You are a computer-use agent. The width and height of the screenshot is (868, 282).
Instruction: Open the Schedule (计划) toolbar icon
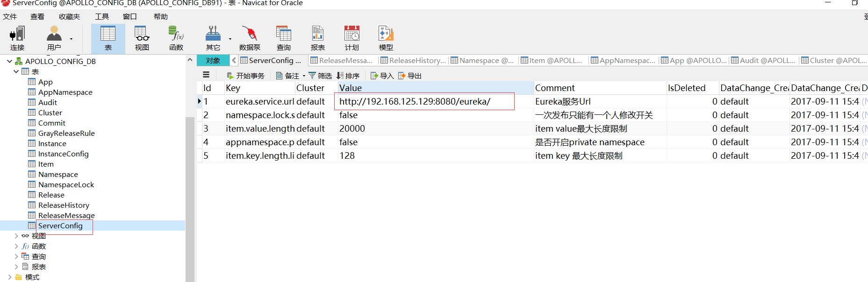[352, 39]
